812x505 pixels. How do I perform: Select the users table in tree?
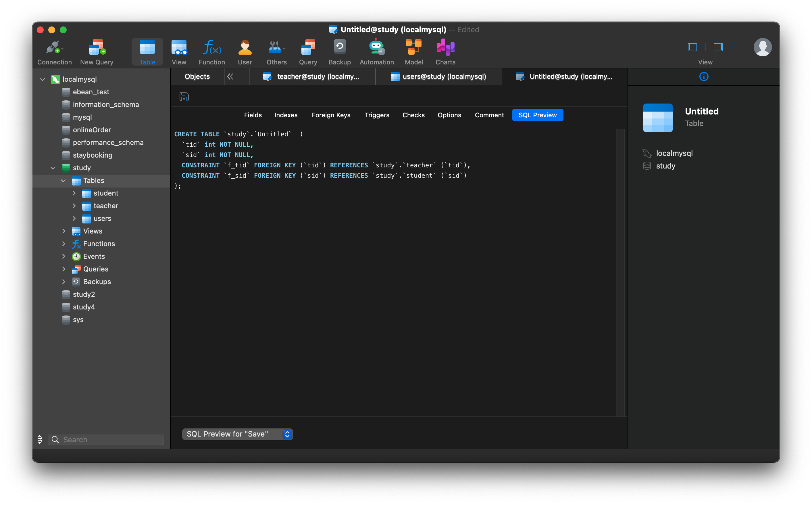102,219
